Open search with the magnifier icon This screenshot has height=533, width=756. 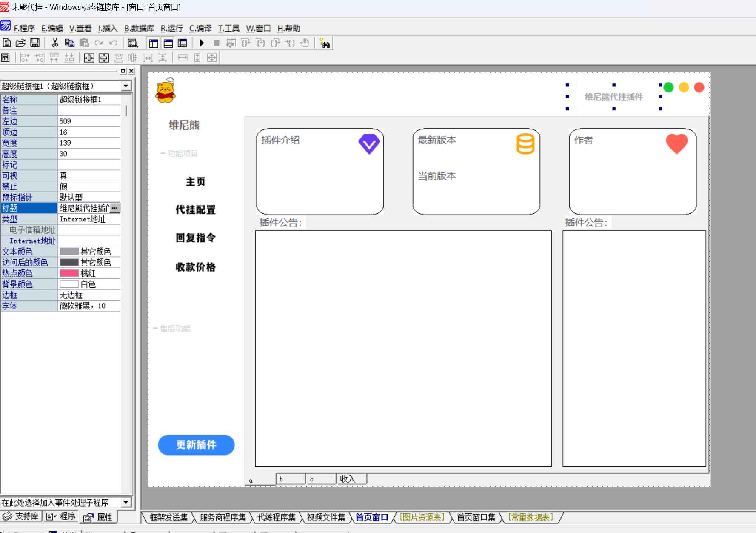132,43
